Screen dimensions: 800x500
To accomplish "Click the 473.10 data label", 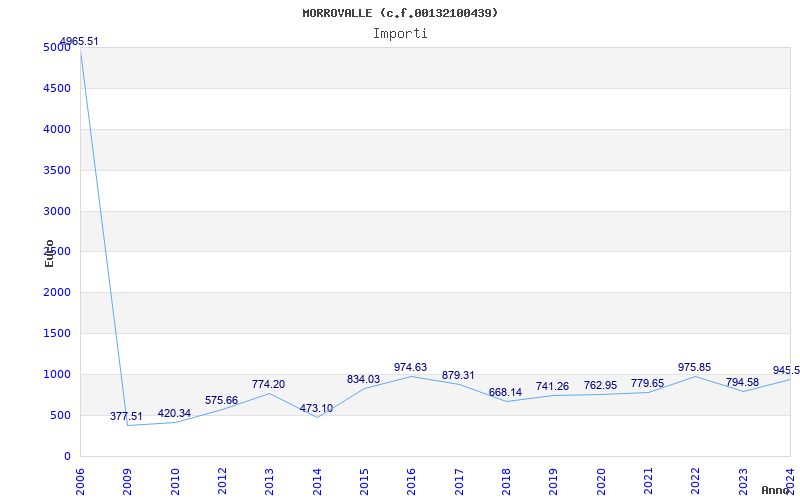I will point(316,408).
